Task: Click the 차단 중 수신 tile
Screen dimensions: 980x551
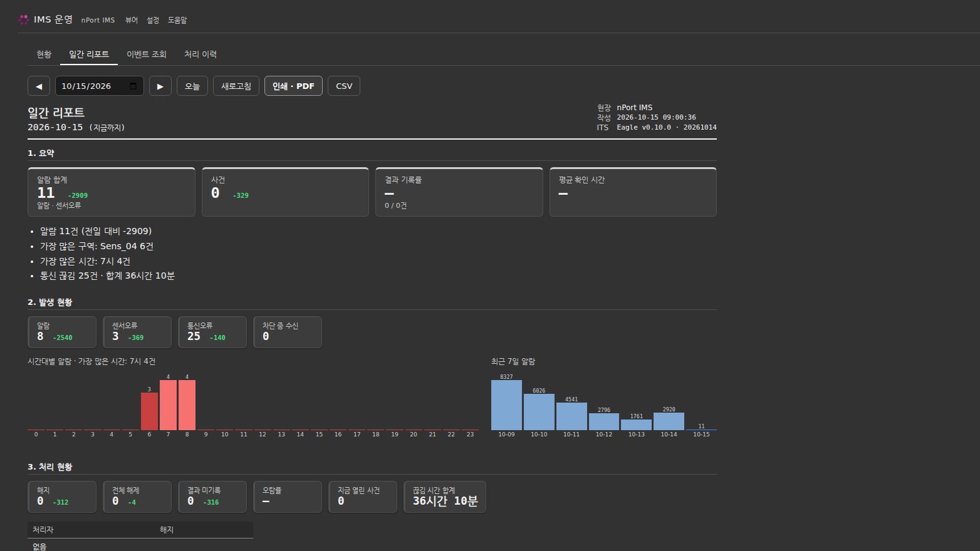Action: click(x=288, y=332)
